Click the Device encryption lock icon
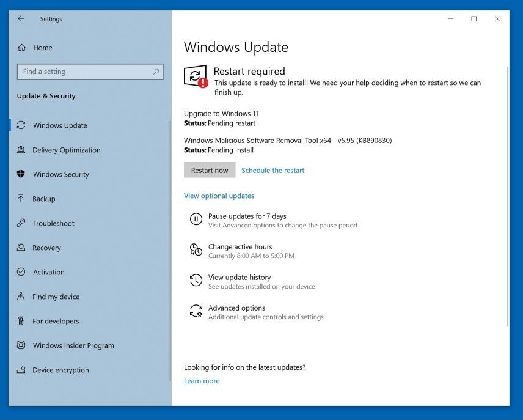523x420 pixels. click(21, 370)
